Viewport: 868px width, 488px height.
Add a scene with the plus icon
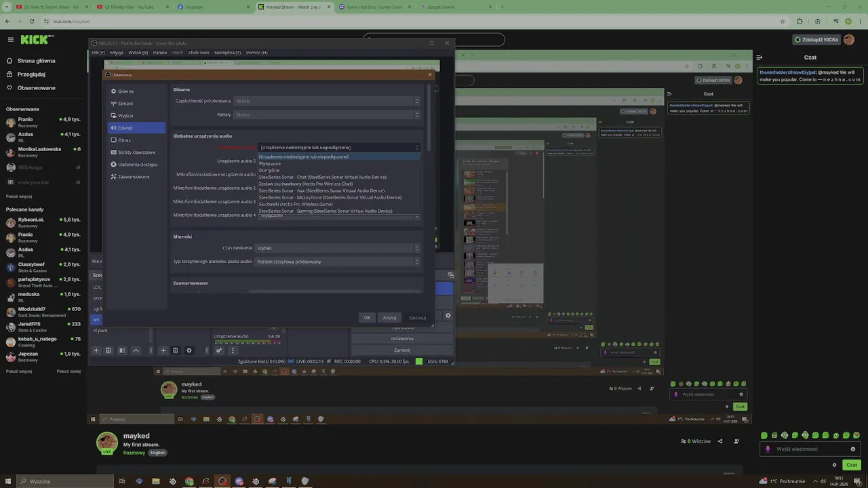[x=96, y=350]
